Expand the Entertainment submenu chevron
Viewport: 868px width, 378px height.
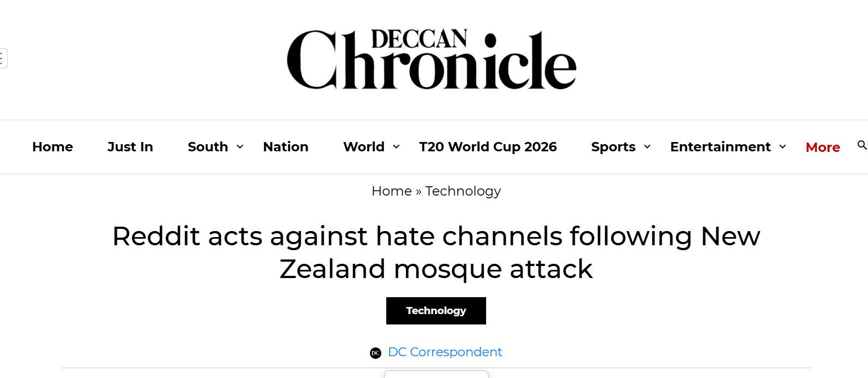point(782,146)
